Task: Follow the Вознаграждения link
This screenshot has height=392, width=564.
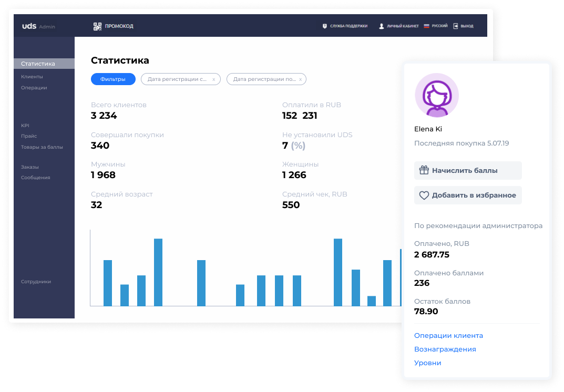Action: [x=445, y=349]
